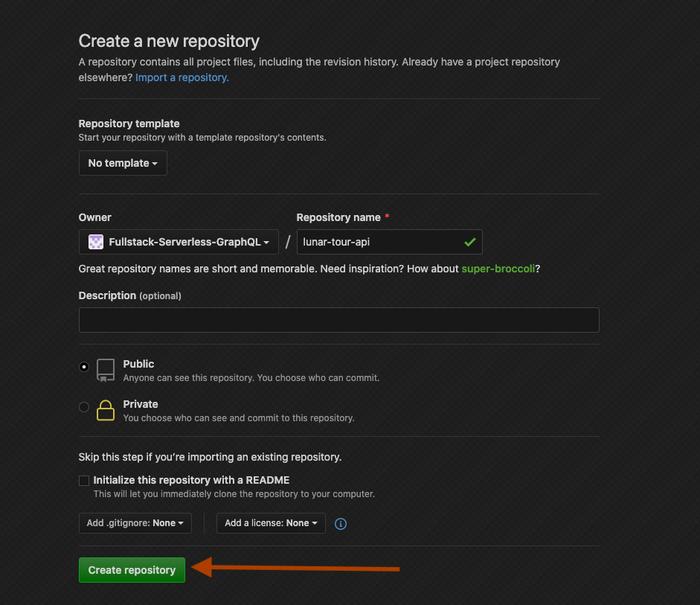This screenshot has width=700, height=605.
Task: Click the Create repository button
Action: click(132, 570)
